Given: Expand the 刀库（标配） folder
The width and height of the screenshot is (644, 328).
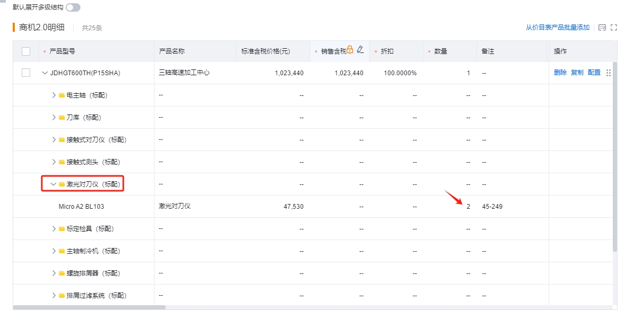Looking at the screenshot, I should click(x=53, y=118).
